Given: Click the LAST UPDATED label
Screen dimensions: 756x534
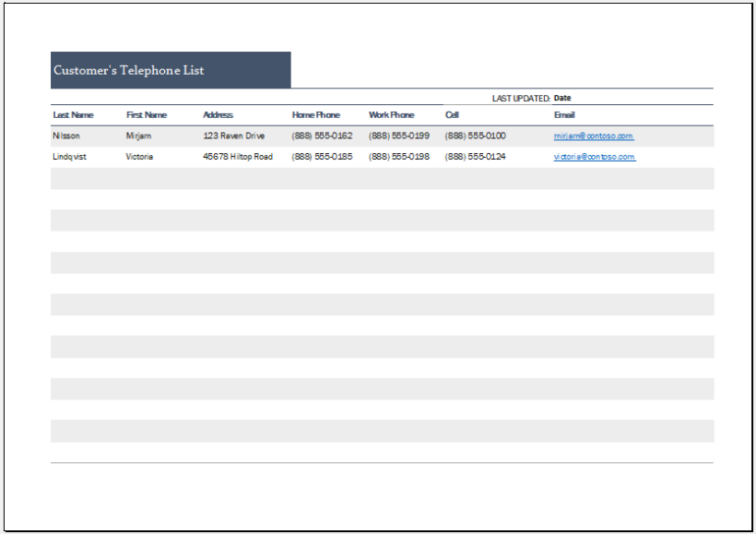Looking at the screenshot, I should pyautogui.click(x=521, y=98).
